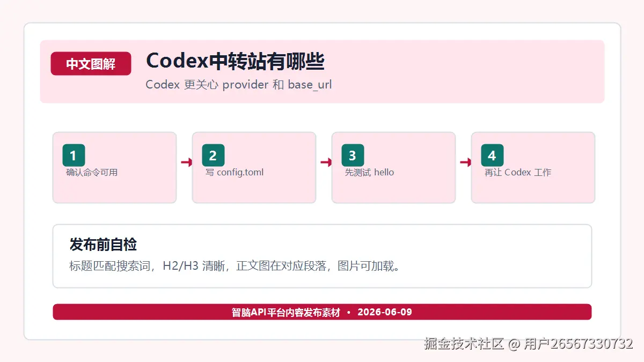Click subtitle Codex 更关心 provider 和 base_url
The width and height of the screenshot is (644, 362).
click(239, 85)
